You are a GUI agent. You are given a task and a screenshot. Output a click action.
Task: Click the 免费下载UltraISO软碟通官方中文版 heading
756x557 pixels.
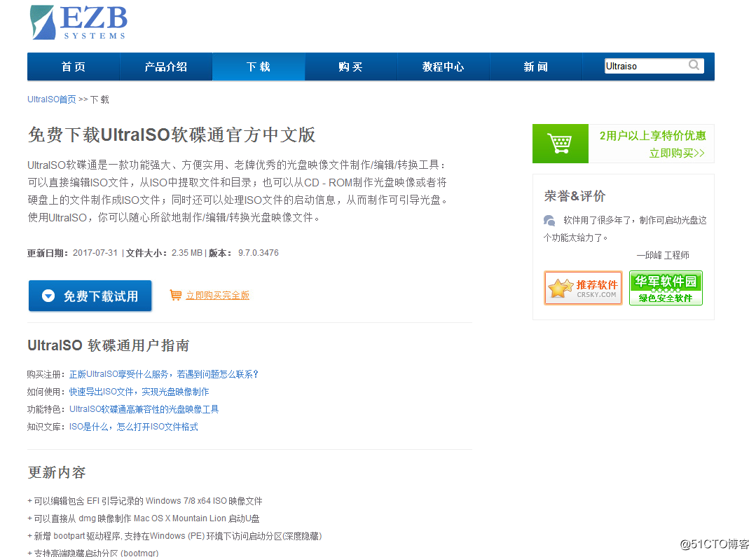(x=172, y=135)
